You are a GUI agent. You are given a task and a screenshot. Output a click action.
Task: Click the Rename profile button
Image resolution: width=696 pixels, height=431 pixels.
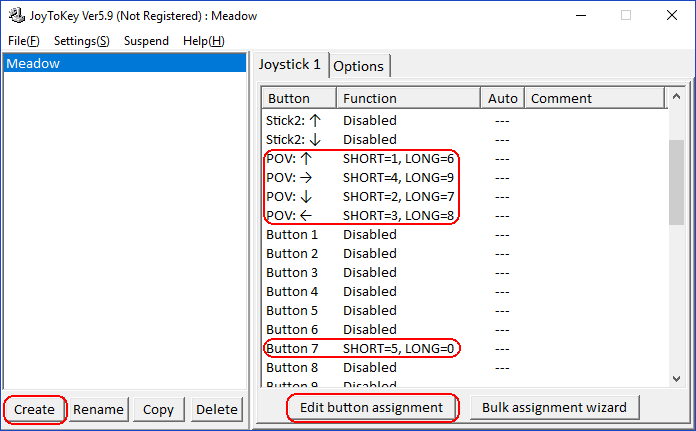click(x=98, y=409)
